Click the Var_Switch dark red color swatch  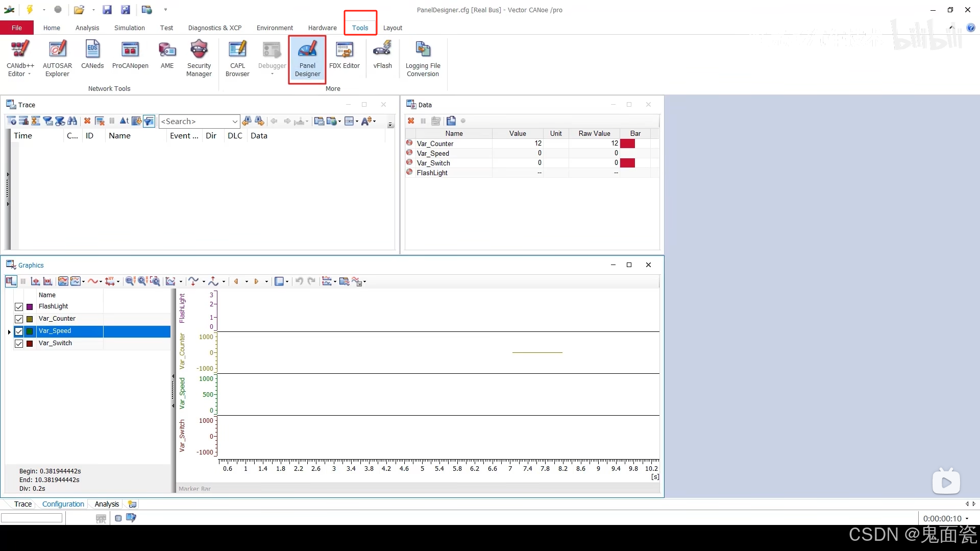pyautogui.click(x=30, y=344)
